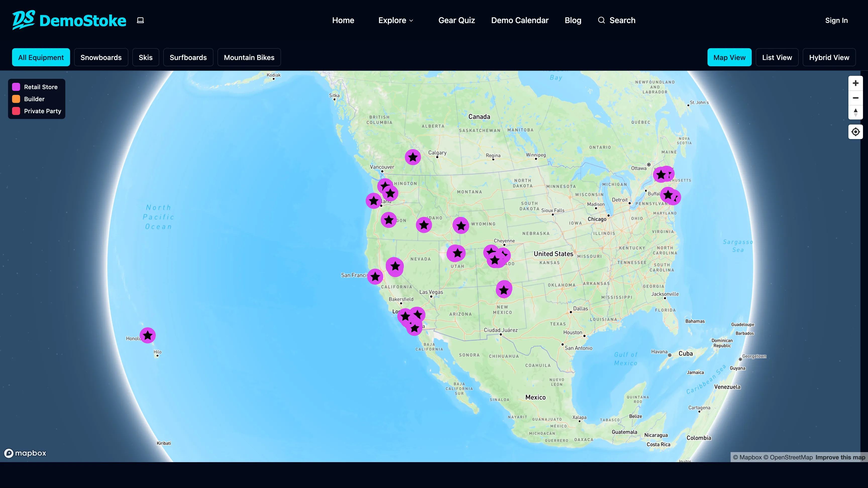This screenshot has height=488, width=868.
Task: Click the magnifying glass Search icon
Action: (601, 20)
